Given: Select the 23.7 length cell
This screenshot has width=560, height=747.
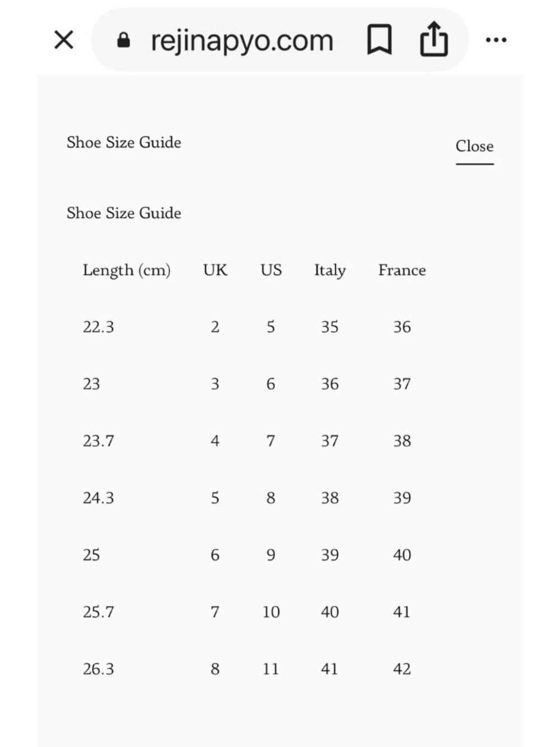Looking at the screenshot, I should click(x=99, y=441).
